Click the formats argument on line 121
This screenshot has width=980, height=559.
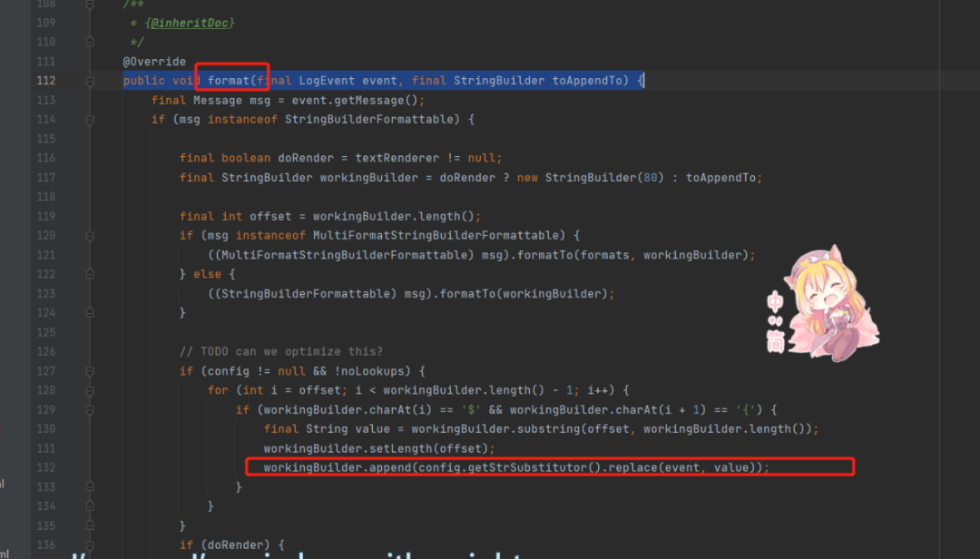coord(604,255)
